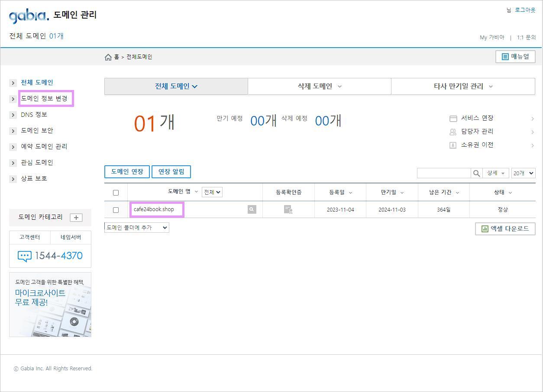Screen dimensions: 543x392
Task: Click the home icon in breadcrumb
Action: [x=108, y=57]
